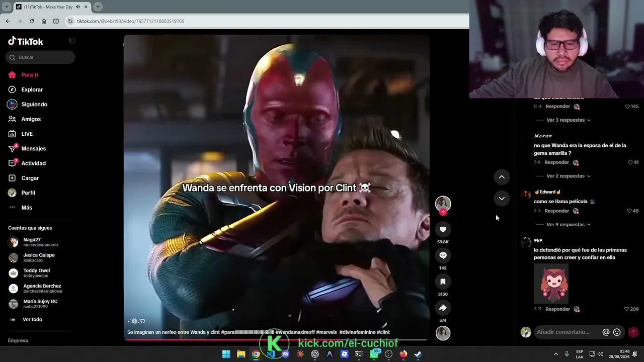Click the #clint hashtag in the caption

tap(383, 332)
